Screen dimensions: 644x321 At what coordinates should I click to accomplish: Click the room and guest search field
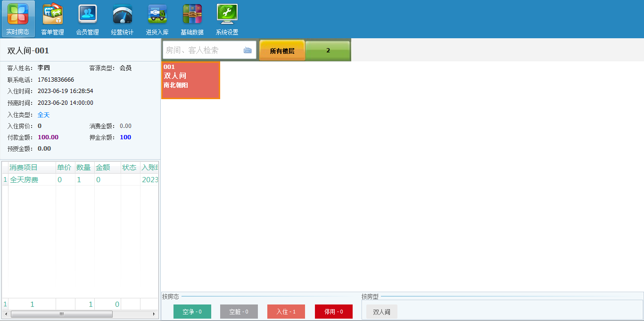203,51
